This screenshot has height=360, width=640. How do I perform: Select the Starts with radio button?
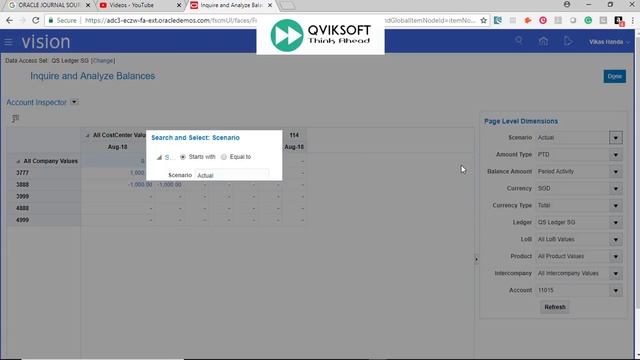pos(183,157)
